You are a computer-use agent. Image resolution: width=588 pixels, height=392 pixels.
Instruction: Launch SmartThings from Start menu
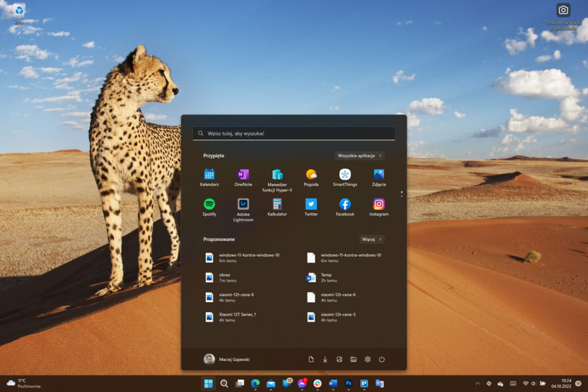pyautogui.click(x=345, y=177)
